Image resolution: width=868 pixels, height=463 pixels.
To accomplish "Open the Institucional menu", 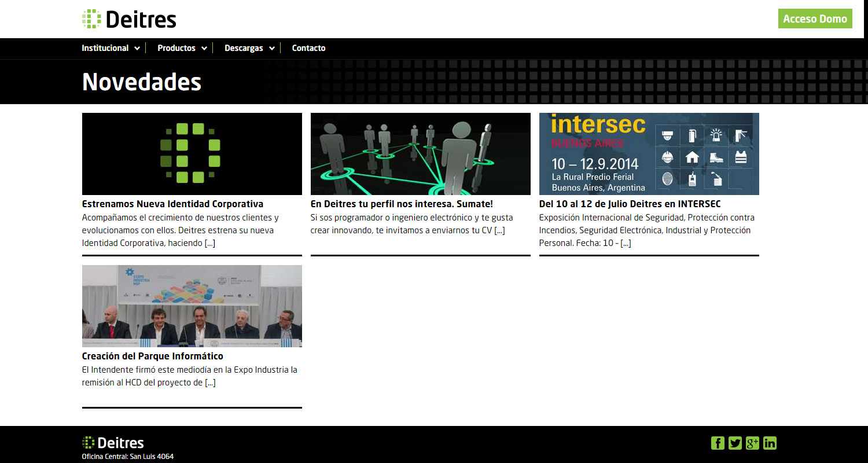I will coord(105,48).
